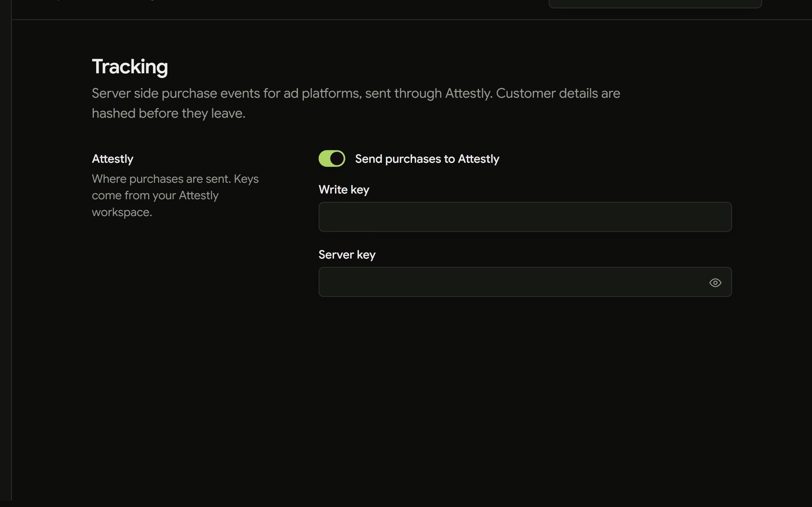Image resolution: width=812 pixels, height=507 pixels.
Task: Click the Server key input field
Action: [x=525, y=282]
